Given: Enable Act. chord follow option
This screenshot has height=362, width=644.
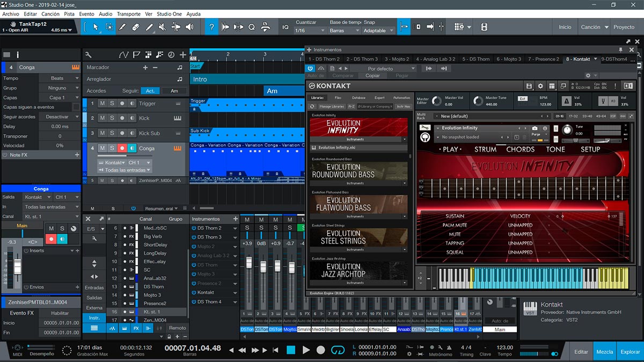Looking at the screenshot, I should coord(151,91).
